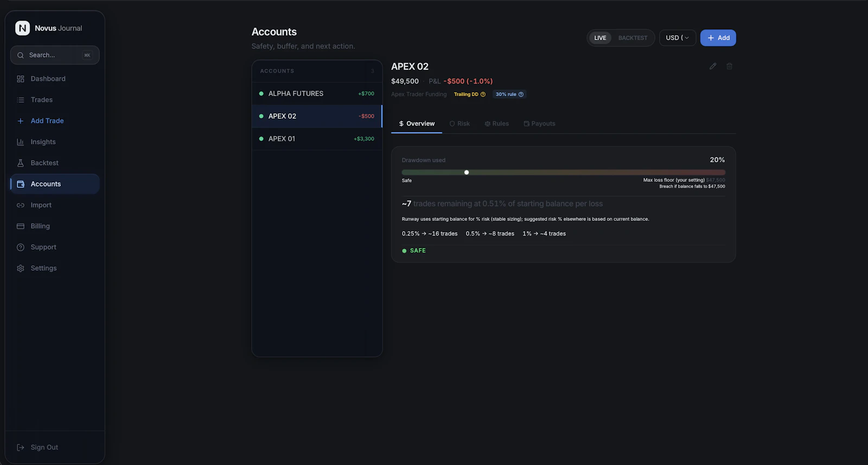Click the drawdown progress bar
Screen dimensions: 868x465
coord(563,173)
